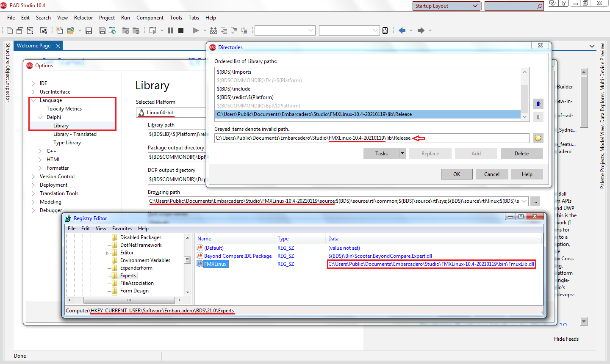
Task: Click the help question mark title bar icon
Action: tap(563, 3)
